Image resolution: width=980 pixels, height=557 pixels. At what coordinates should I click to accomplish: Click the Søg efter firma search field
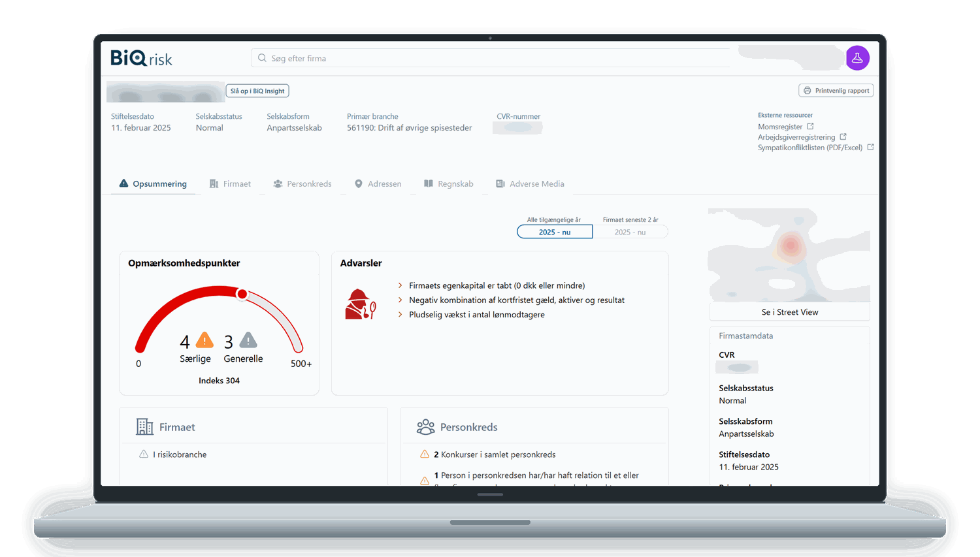click(x=490, y=58)
